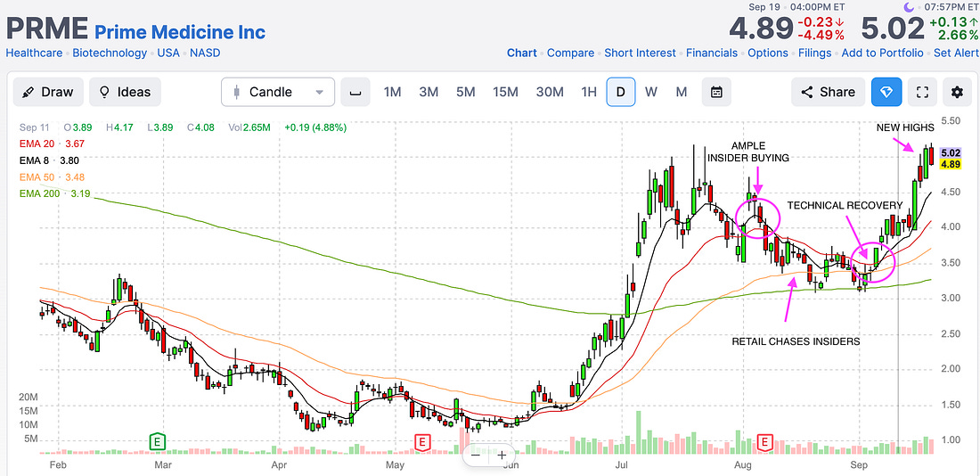
Task: Click the red earnings E marker in August
Action: click(x=764, y=441)
